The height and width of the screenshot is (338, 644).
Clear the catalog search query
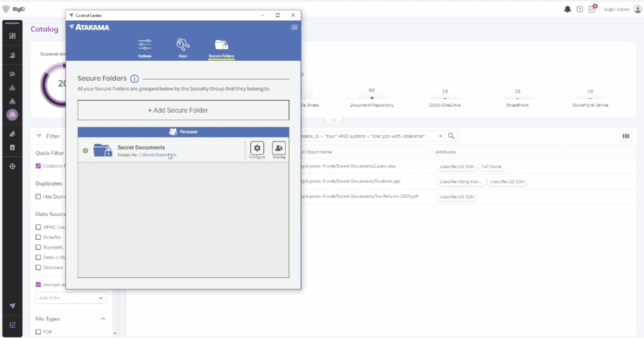[x=440, y=136]
